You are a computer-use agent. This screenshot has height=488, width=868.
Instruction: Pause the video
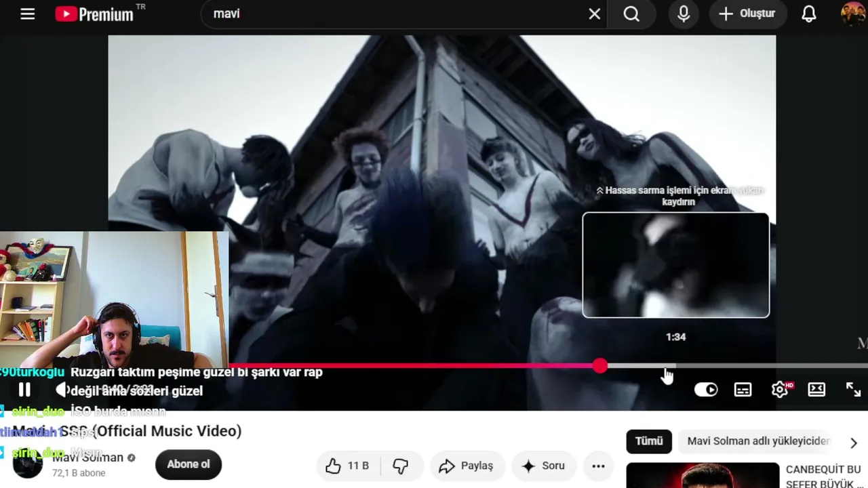tap(24, 390)
